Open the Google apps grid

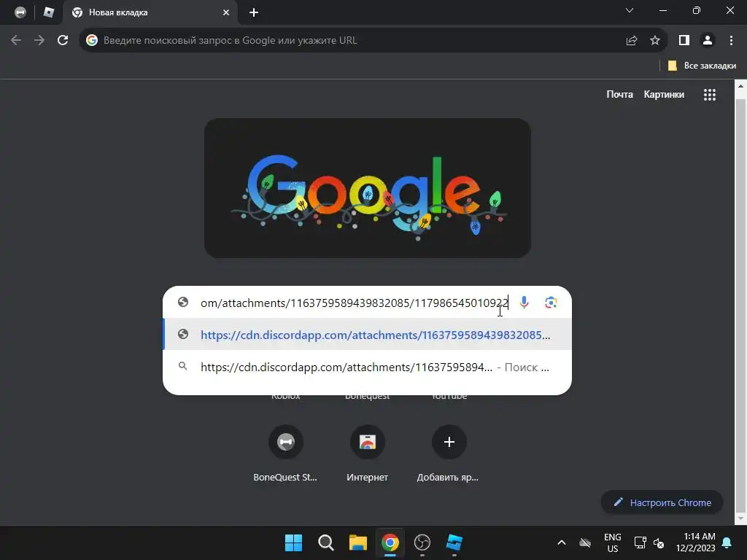pos(710,95)
